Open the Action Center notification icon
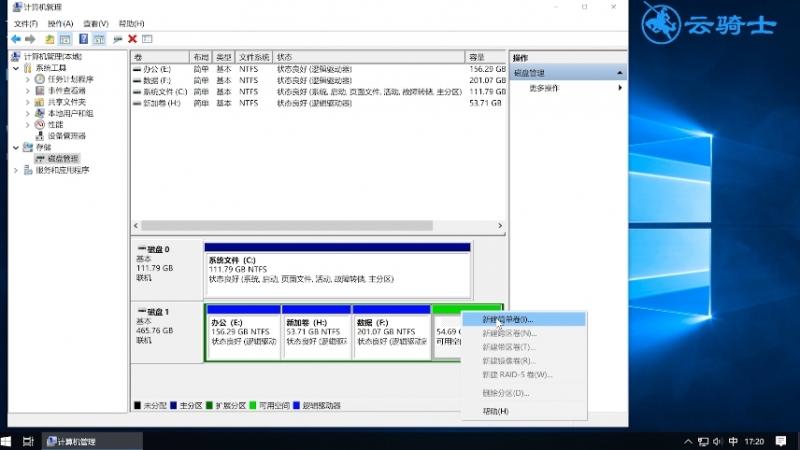This screenshot has width=800, height=450. [781, 441]
